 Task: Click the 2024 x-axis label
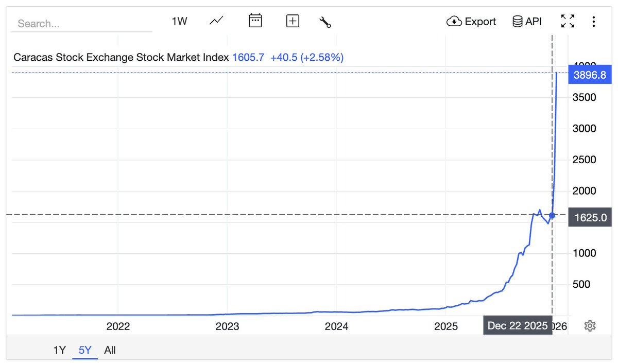point(336,326)
